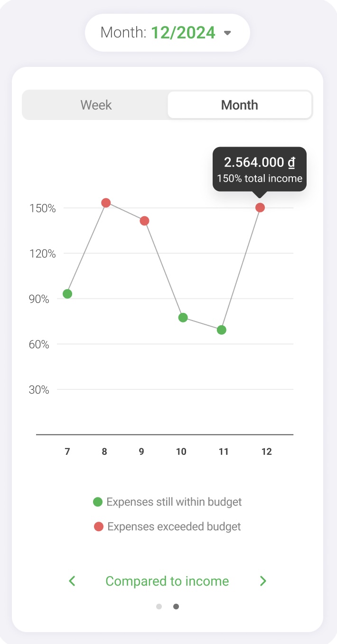Image resolution: width=337 pixels, height=644 pixels.
Task: Select the second pagination dot
Action: pos(176,607)
